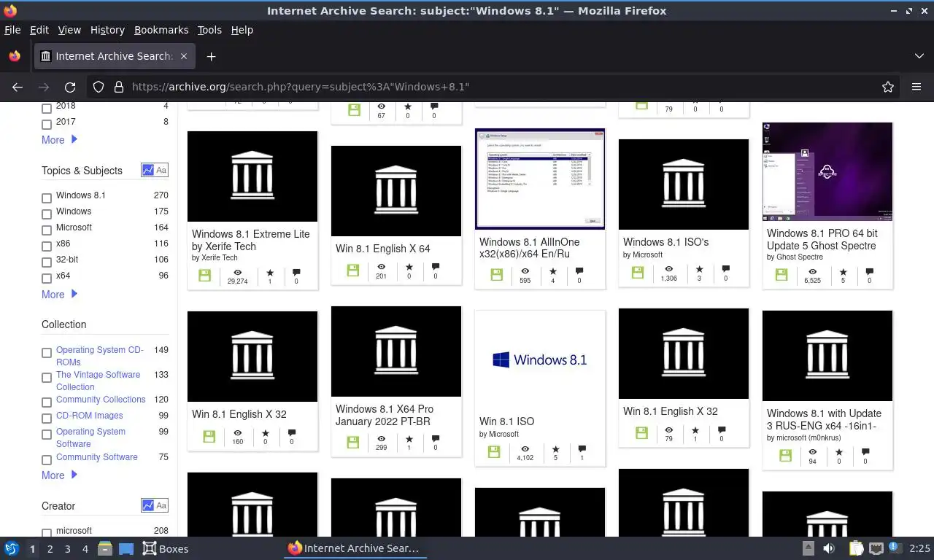Check the Operating System CD-ROMs collection checkbox
Screen dimensions: 934x560
[x=47, y=352]
